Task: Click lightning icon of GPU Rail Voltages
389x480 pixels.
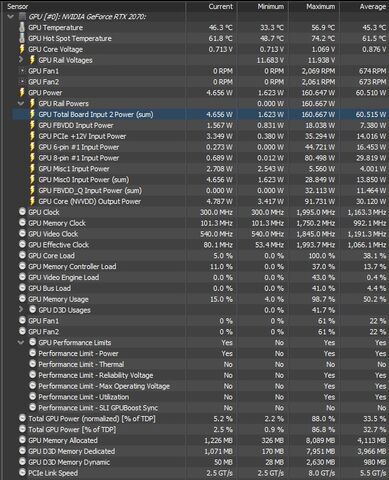Action: (x=32, y=60)
